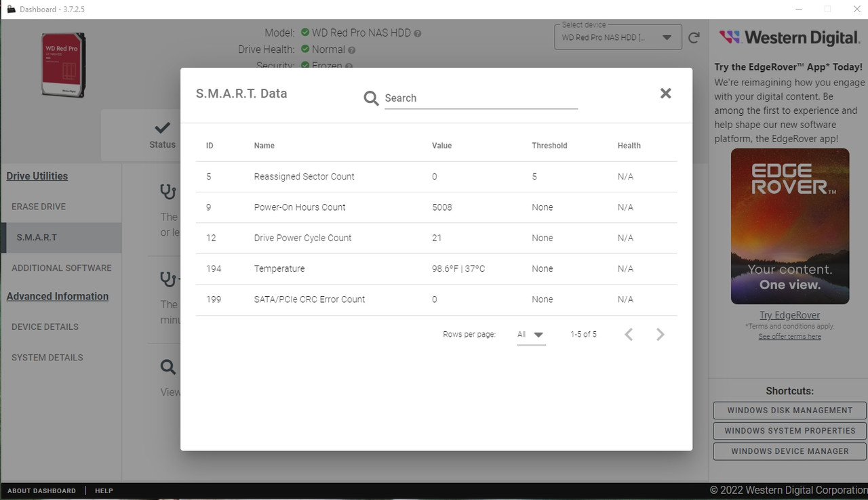The image size is (868, 500).
Task: Click the green check next to Drive Health
Action: click(305, 49)
